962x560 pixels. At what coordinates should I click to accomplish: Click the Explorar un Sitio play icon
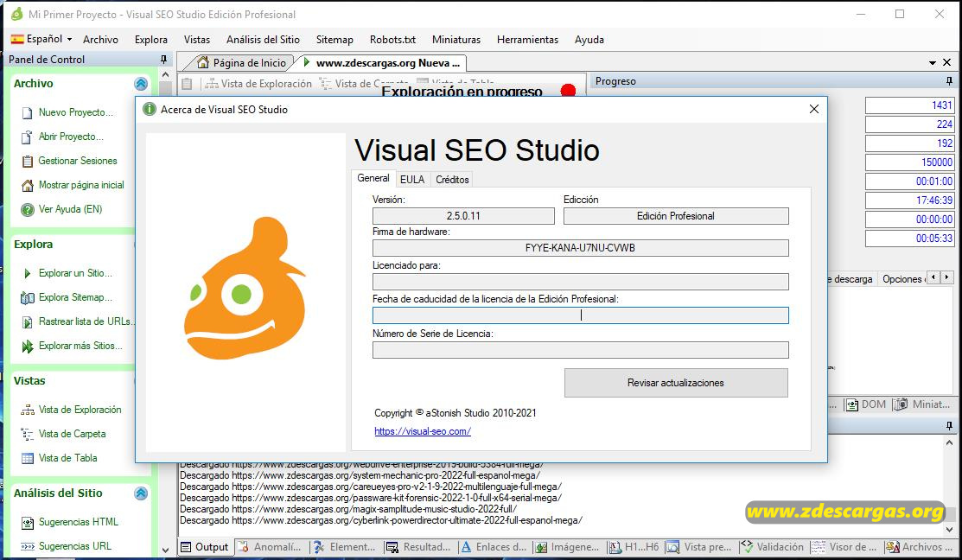tap(27, 274)
